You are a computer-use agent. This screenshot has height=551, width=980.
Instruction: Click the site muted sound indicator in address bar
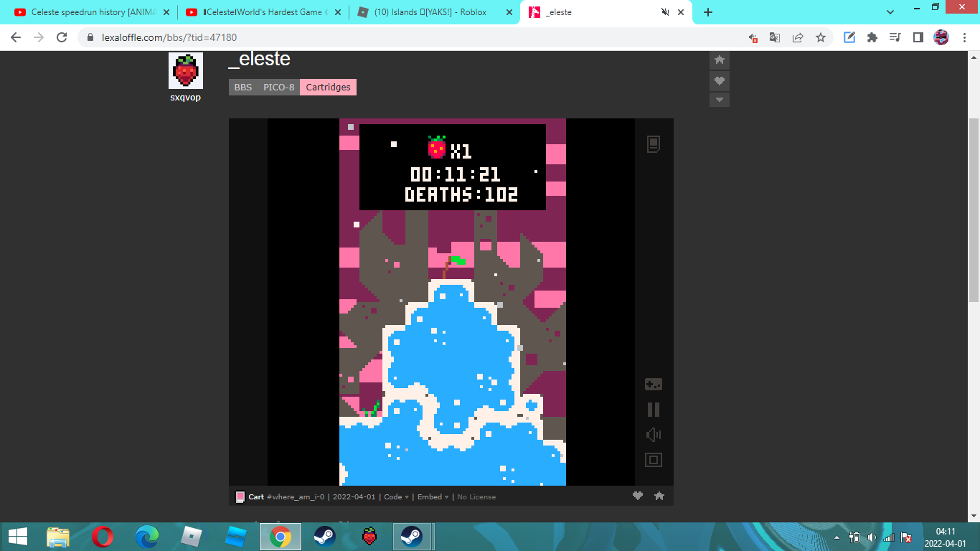click(753, 37)
